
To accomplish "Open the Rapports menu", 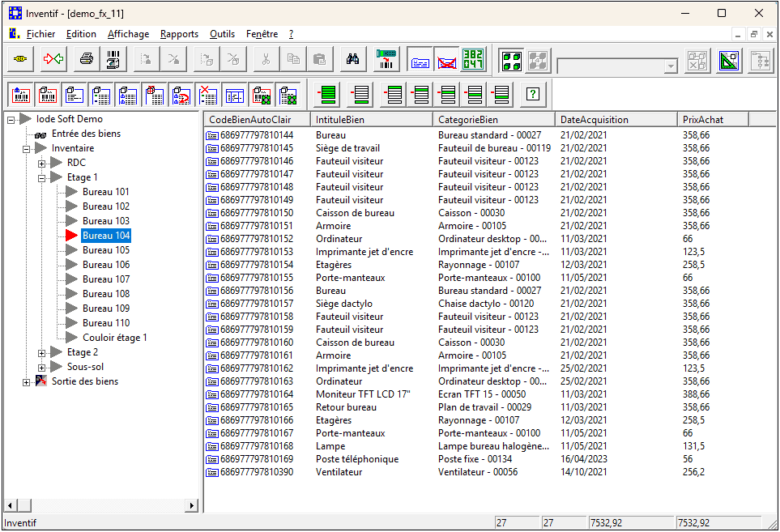I will point(178,34).
